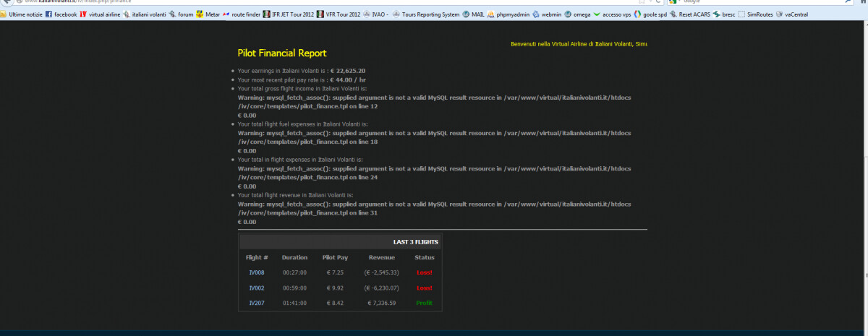Screen dimensions: 868x336
Task: Click the total flight fuel expenses line
Action: (302, 124)
